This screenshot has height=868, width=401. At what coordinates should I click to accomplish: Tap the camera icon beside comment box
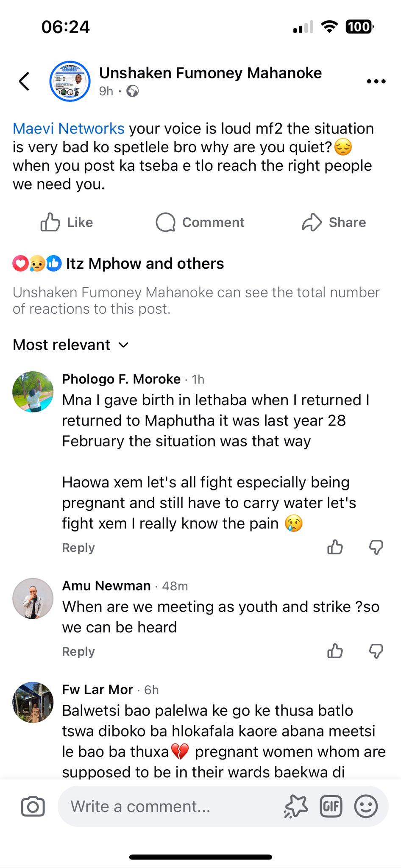pos(33,807)
